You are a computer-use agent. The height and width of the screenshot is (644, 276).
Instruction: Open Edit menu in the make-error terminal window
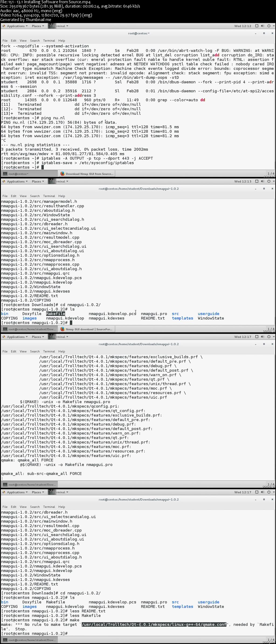[x=14, y=507]
